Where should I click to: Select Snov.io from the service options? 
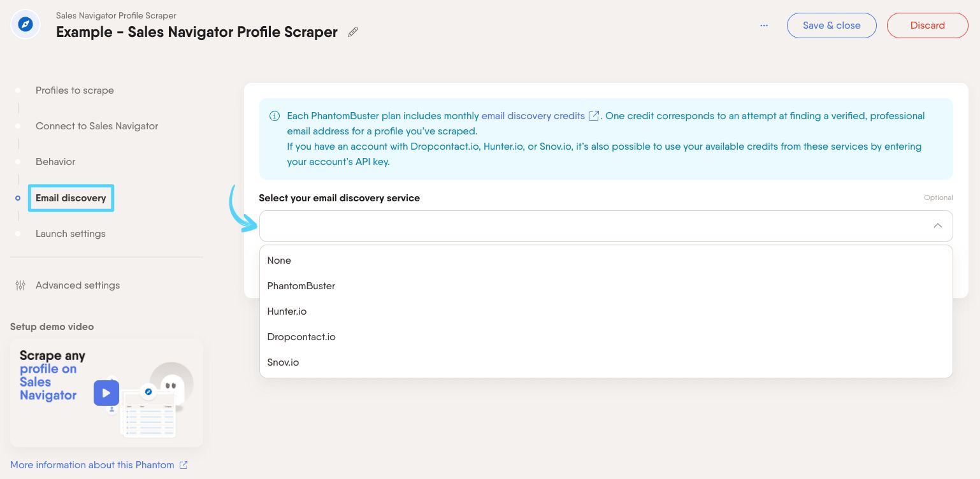pos(606,362)
